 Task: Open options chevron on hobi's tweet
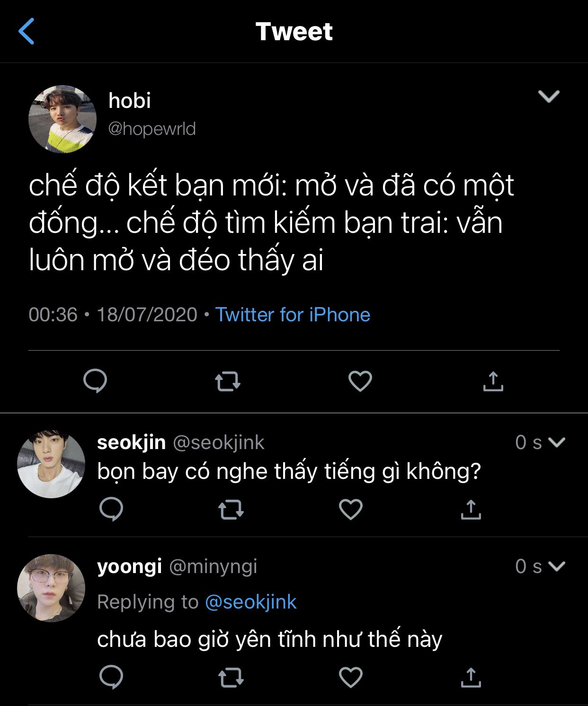pos(549,97)
